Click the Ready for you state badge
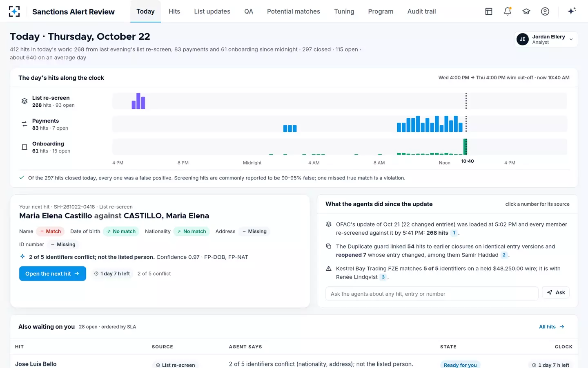Screen dimensions: 588x368 [x=460, y=365]
